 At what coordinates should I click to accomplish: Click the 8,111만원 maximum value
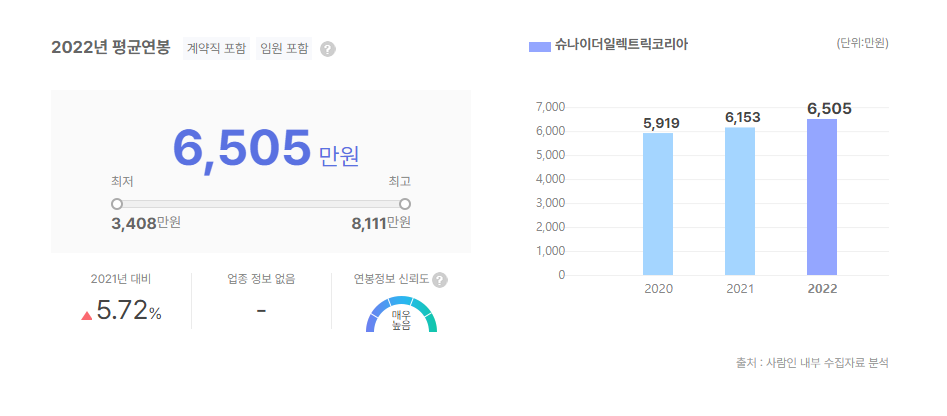tap(381, 223)
